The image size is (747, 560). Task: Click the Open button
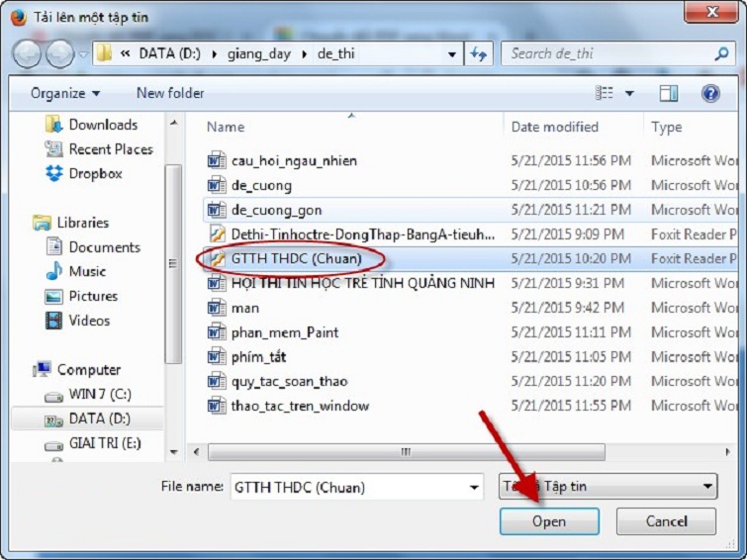tap(549, 521)
